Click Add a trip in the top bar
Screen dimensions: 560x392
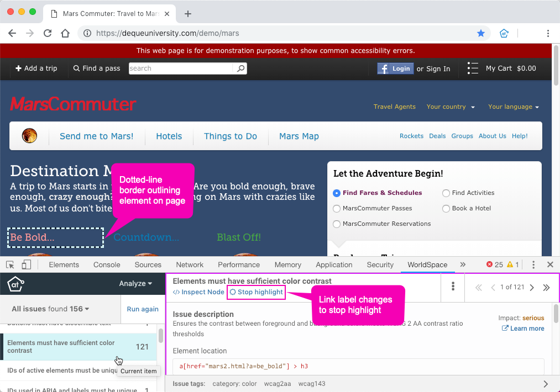36,68
